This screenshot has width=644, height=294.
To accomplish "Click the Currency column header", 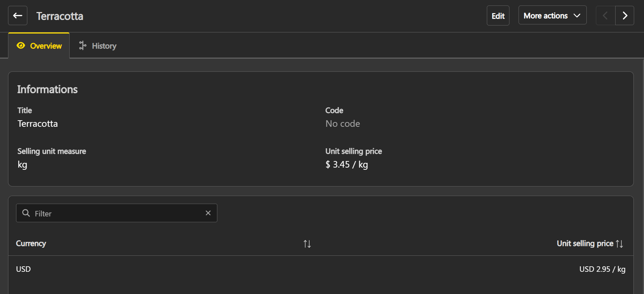I will click(31, 243).
